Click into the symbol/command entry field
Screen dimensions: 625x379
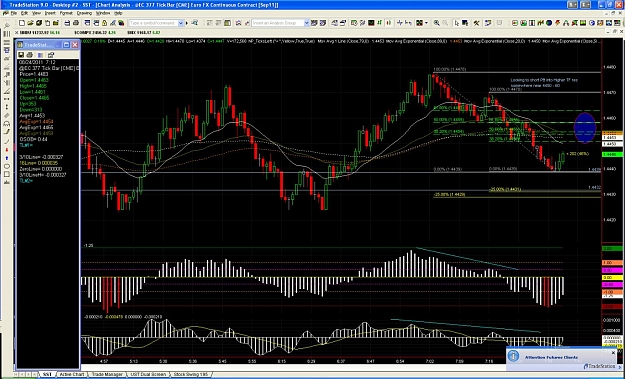[153, 23]
